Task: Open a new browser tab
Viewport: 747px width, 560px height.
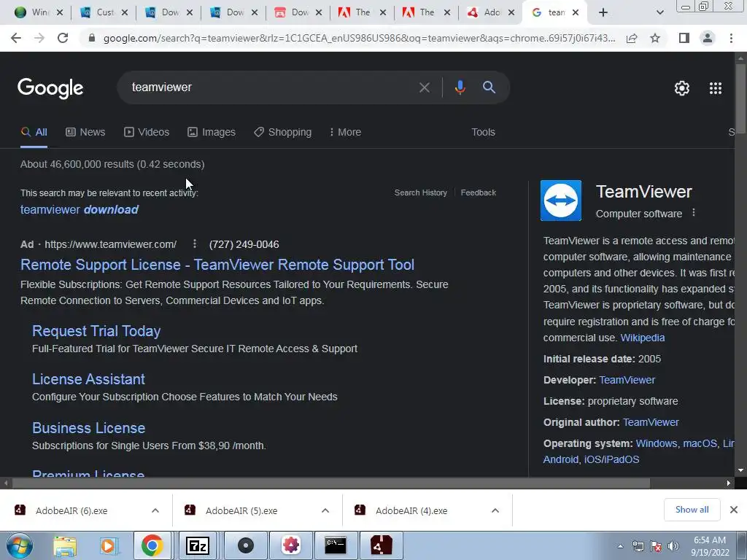Action: [x=603, y=12]
